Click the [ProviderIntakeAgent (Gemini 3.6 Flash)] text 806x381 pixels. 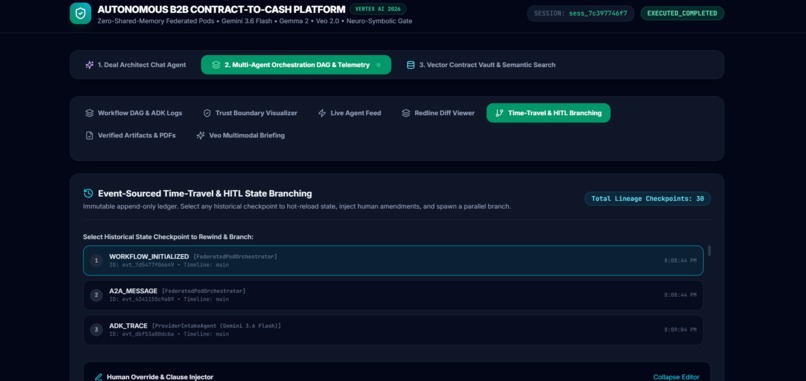[216, 325]
